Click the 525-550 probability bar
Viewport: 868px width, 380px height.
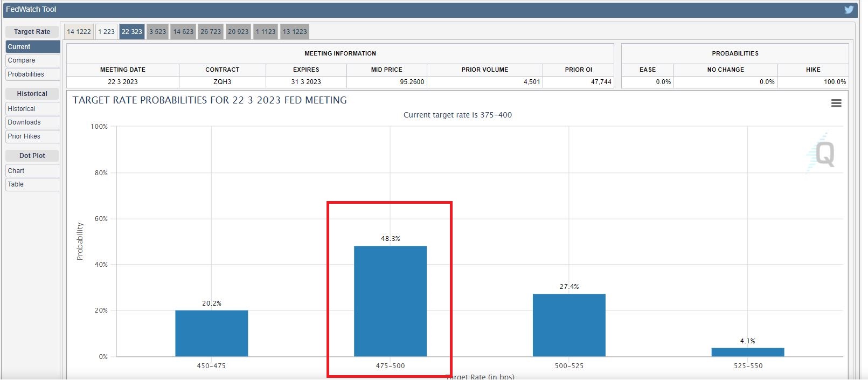point(748,352)
